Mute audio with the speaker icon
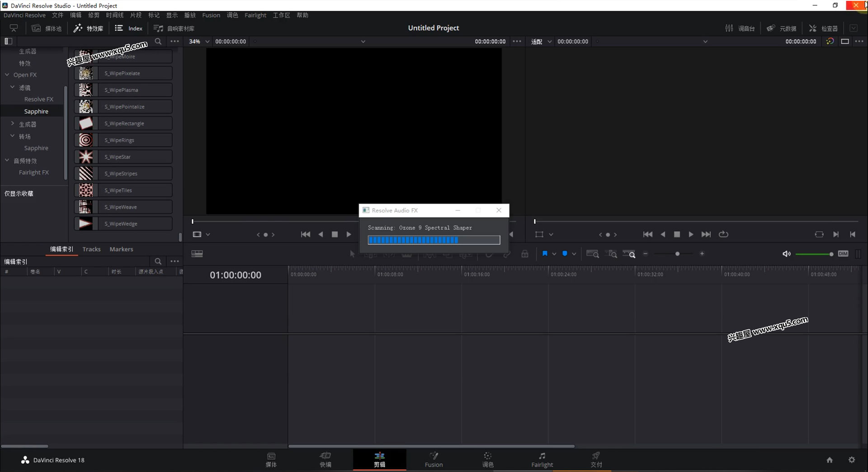Viewport: 868px width, 472px height. pos(786,254)
